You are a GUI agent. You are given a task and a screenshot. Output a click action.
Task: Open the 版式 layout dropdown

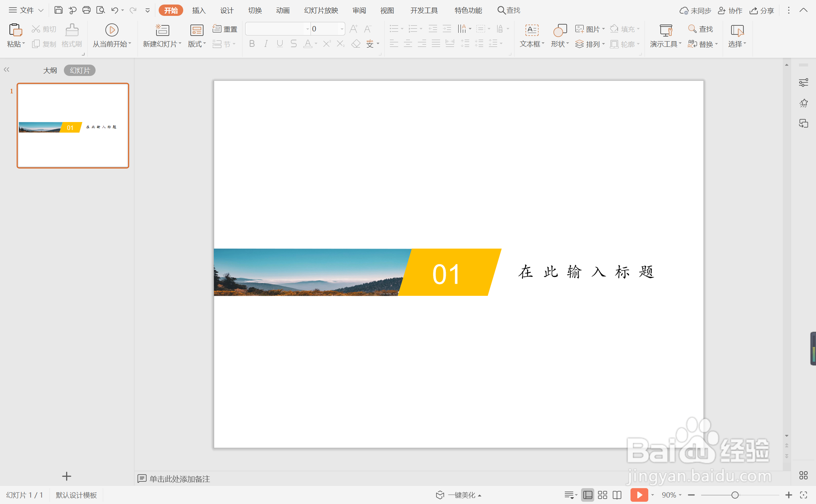[197, 44]
